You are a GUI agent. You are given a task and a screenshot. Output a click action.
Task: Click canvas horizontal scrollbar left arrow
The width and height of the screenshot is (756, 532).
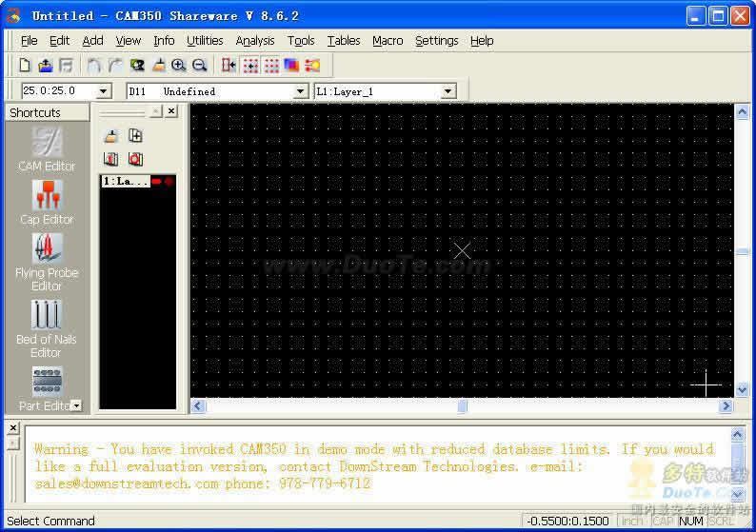click(198, 405)
